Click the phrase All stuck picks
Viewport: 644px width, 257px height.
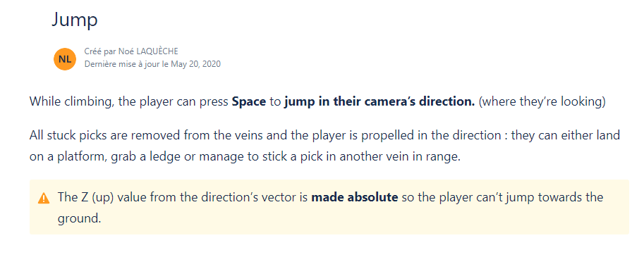(71, 135)
